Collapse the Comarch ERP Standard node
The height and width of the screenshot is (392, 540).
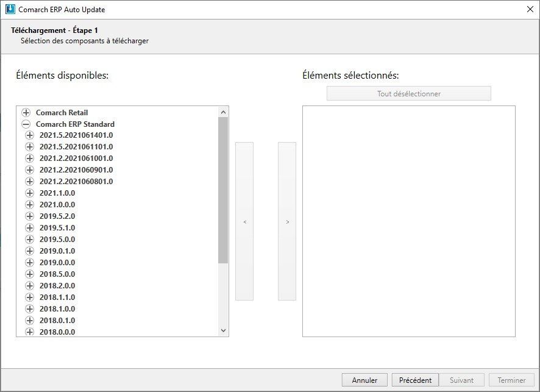tap(26, 124)
